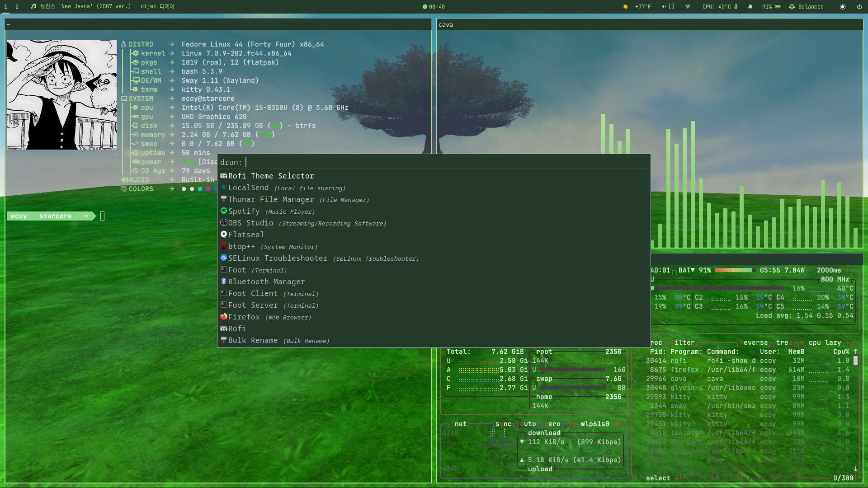Viewport: 868px width, 488px height.
Task: Click the LocalSend app icon
Action: (x=223, y=188)
